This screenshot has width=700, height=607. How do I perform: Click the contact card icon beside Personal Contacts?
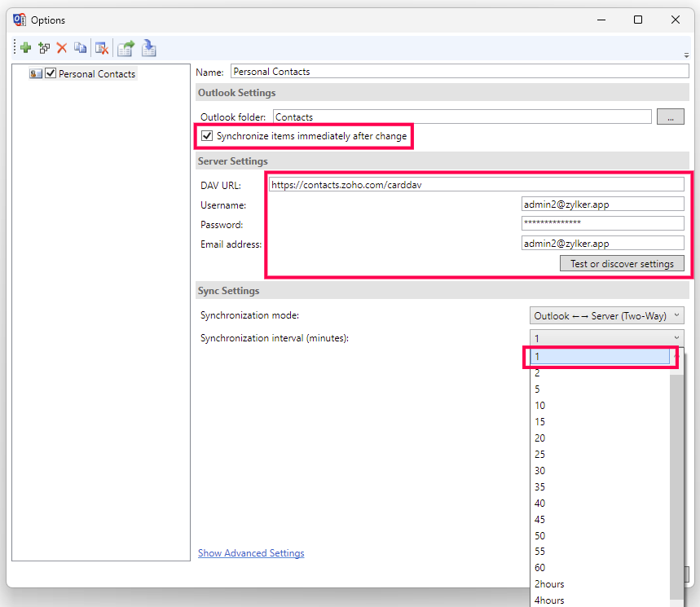[36, 73]
